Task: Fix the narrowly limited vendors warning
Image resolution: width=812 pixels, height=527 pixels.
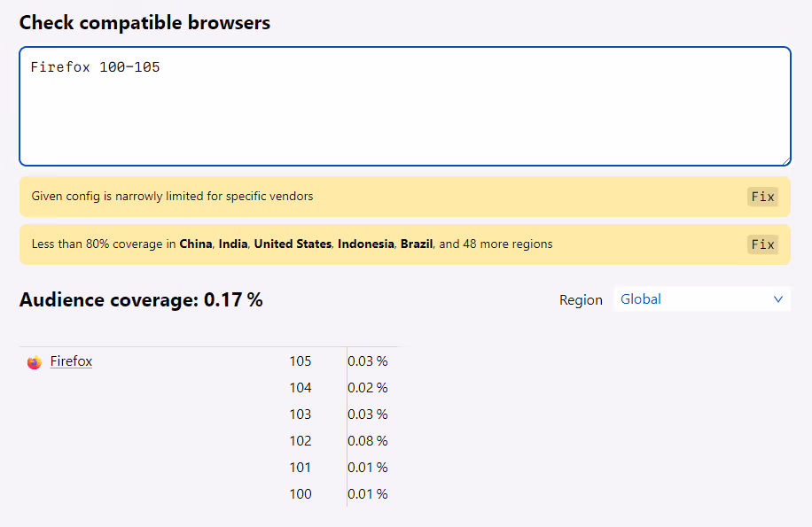Action: pos(763,197)
